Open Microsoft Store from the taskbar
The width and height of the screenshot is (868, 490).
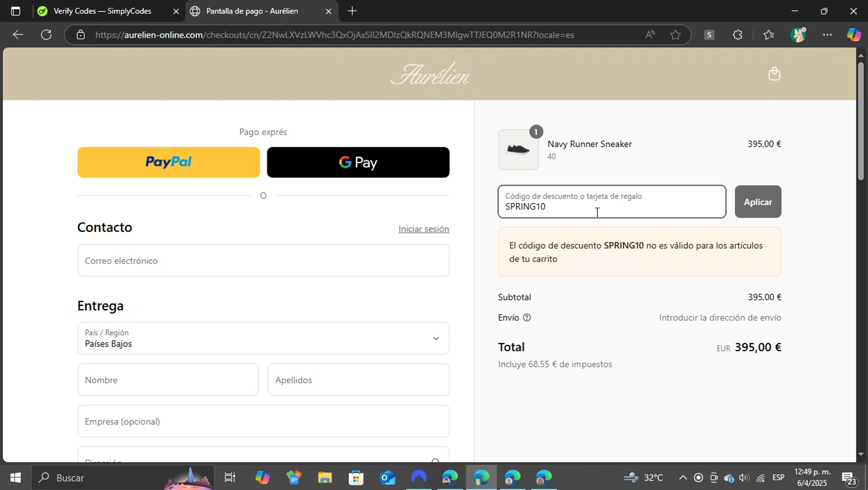click(x=356, y=478)
